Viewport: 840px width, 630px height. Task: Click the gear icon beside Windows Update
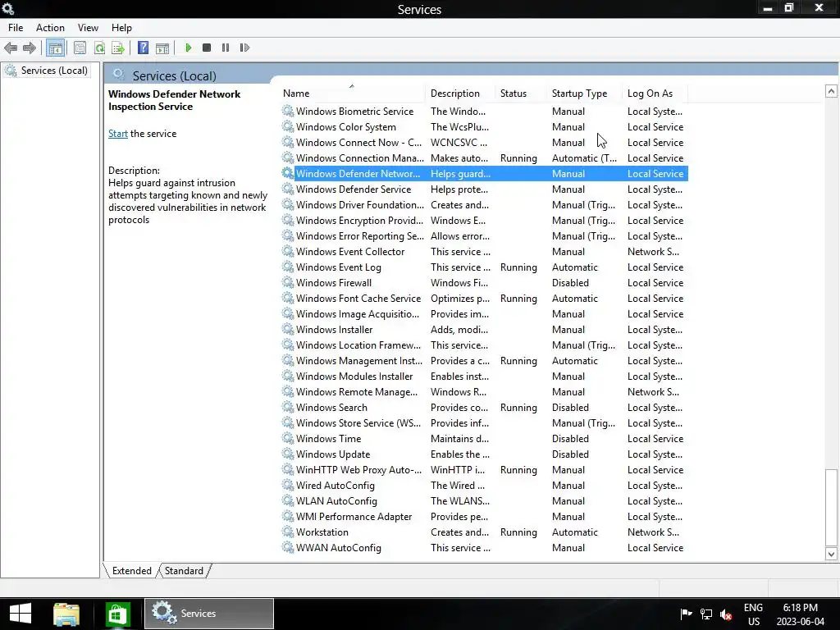tap(288, 454)
